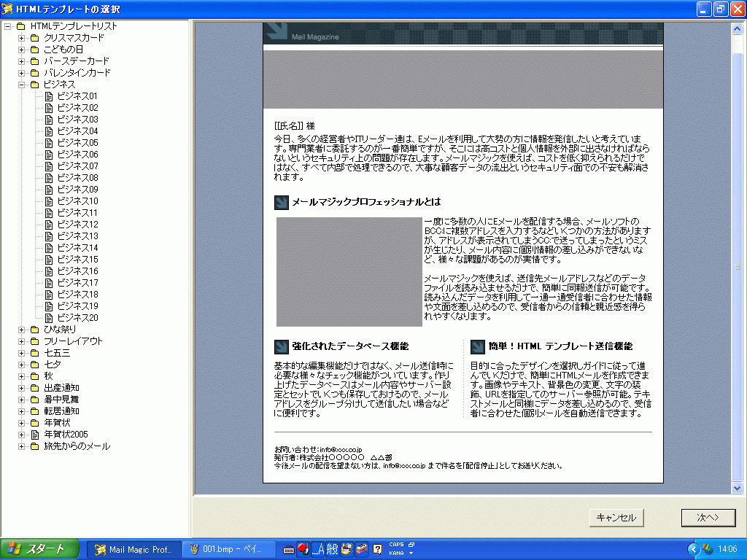747x560 pixels.
Task: Choose template ビジネス12
Action: coord(77,225)
